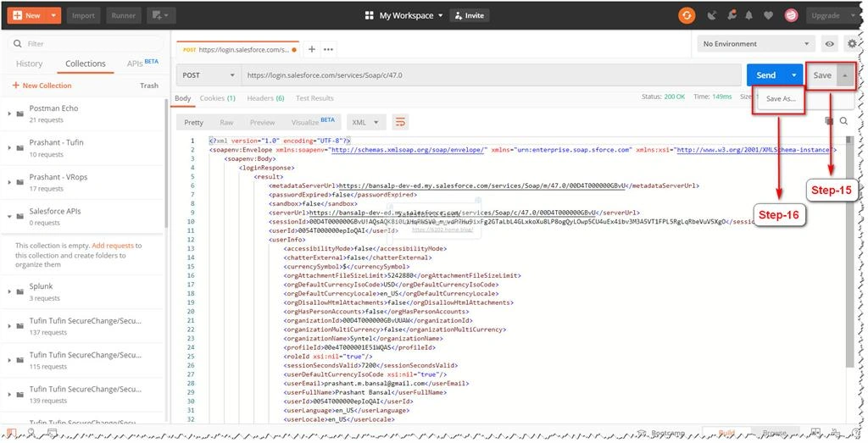Switch to APIs beta tab
Viewport: 868px width, 443px height.
(x=142, y=63)
